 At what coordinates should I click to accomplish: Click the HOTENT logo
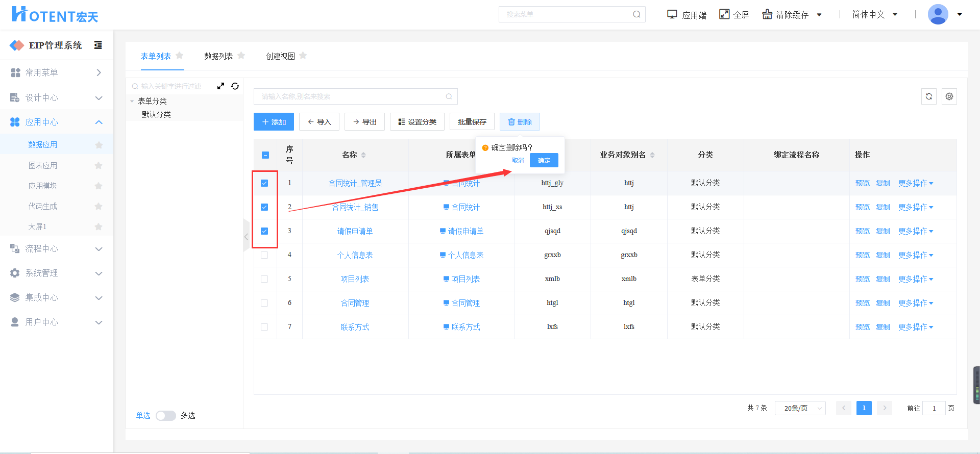(x=55, y=14)
